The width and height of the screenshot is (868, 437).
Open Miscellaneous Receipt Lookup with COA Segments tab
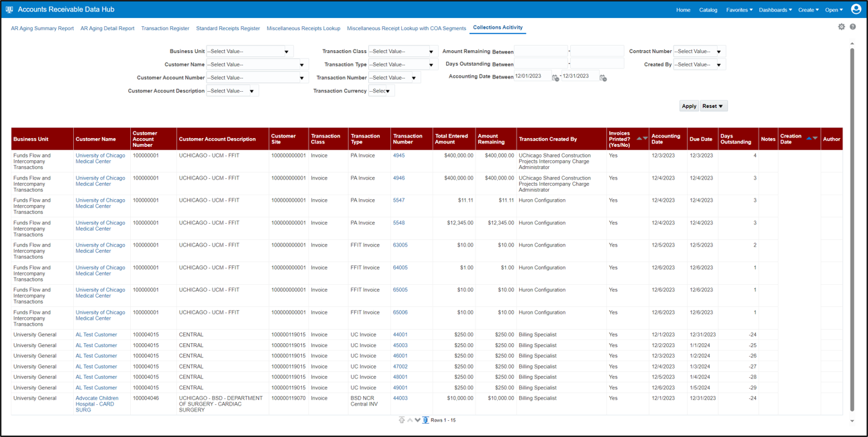(406, 29)
